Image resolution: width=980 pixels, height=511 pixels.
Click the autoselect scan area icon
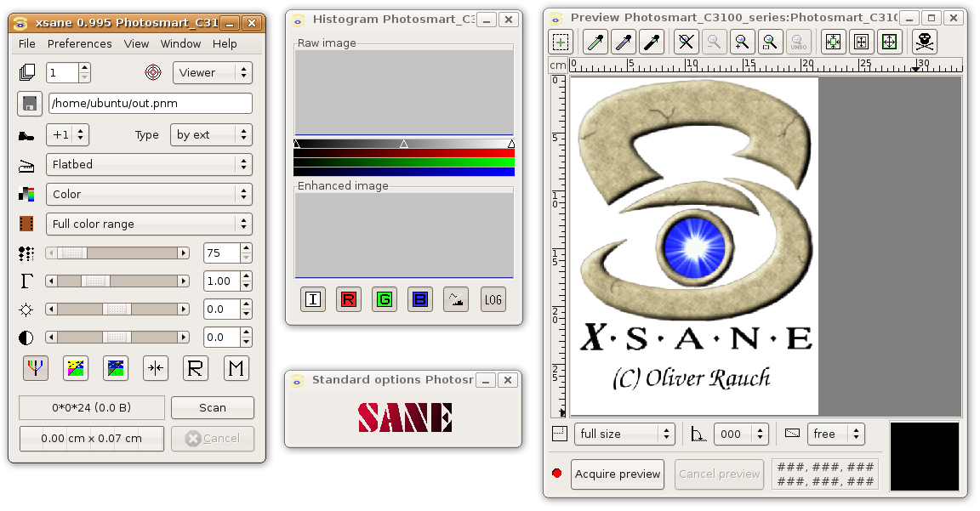point(832,41)
